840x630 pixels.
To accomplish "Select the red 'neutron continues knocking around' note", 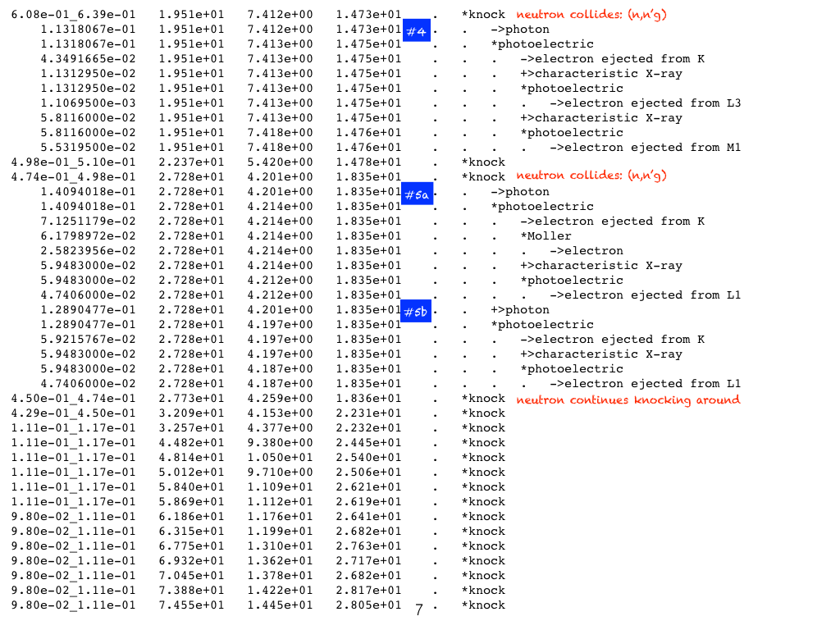I will (628, 399).
